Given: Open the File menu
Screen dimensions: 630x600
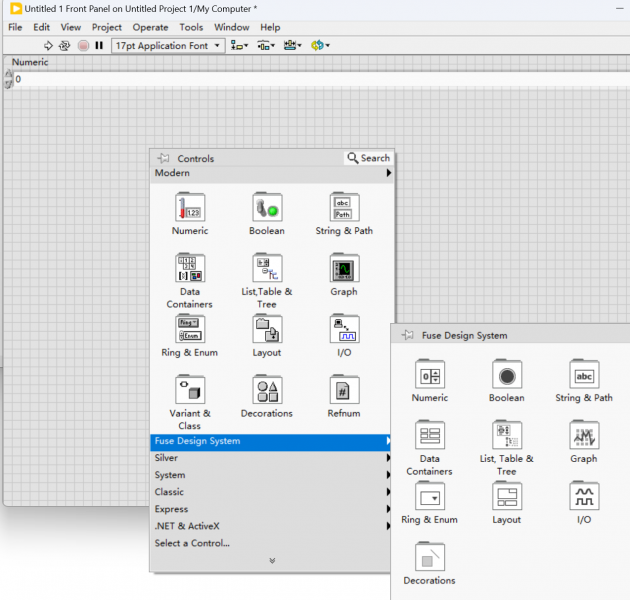Looking at the screenshot, I should pos(15,27).
